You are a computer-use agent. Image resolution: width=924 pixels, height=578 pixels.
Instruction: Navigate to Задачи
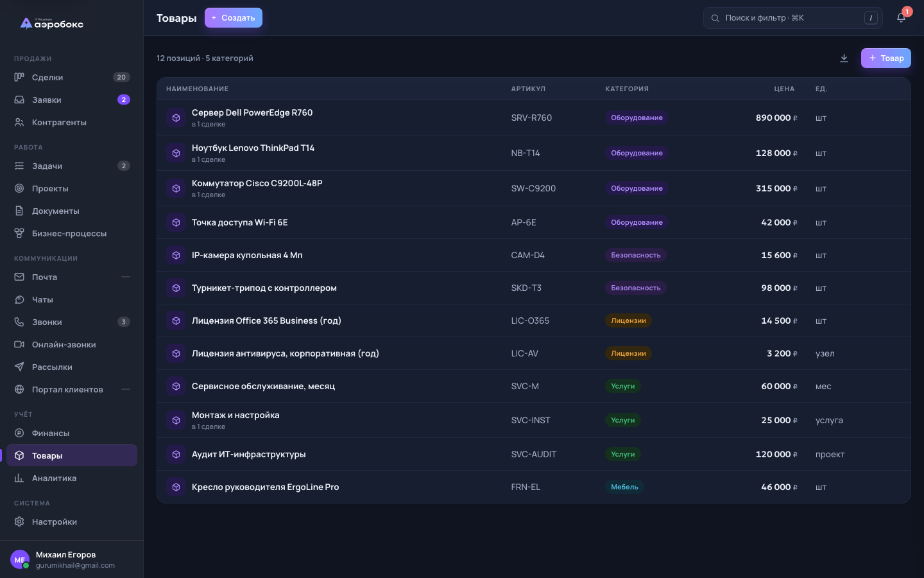click(x=72, y=166)
